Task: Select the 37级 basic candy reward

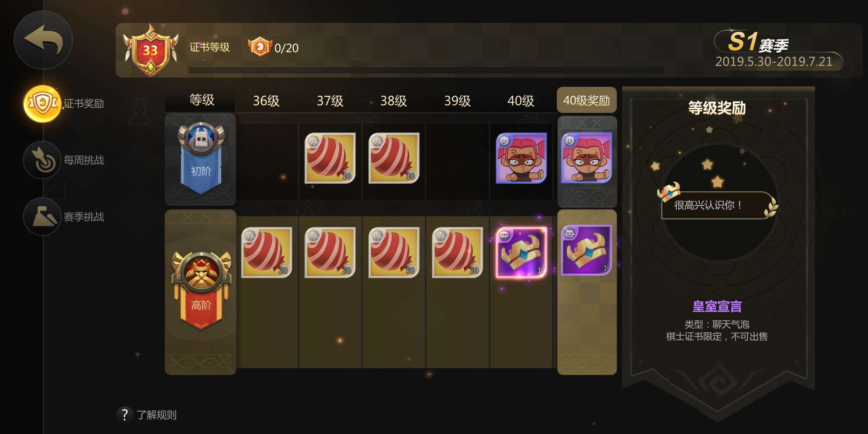Action: pyautogui.click(x=330, y=158)
